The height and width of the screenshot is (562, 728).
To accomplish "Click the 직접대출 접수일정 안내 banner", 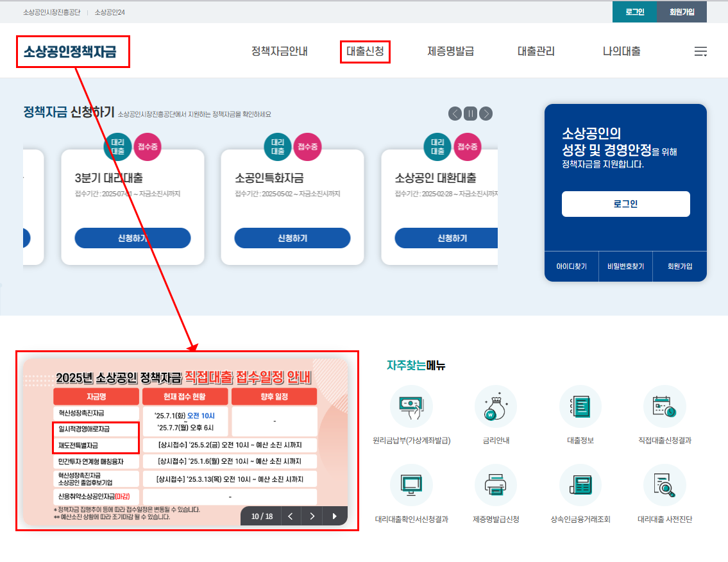I will click(x=186, y=441).
